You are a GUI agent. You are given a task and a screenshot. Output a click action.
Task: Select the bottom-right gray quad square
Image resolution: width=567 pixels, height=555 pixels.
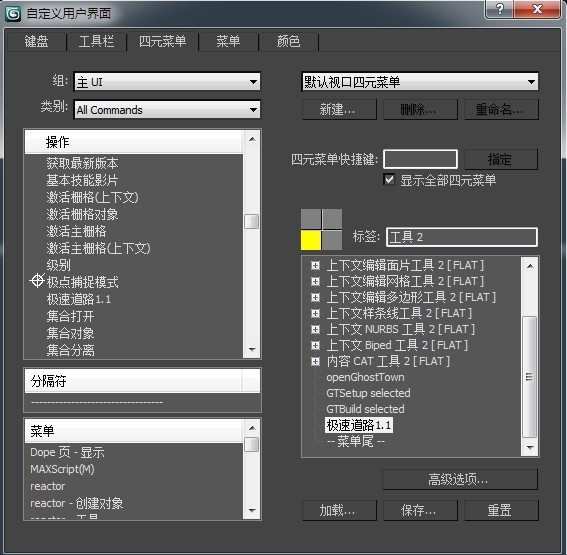coord(332,240)
